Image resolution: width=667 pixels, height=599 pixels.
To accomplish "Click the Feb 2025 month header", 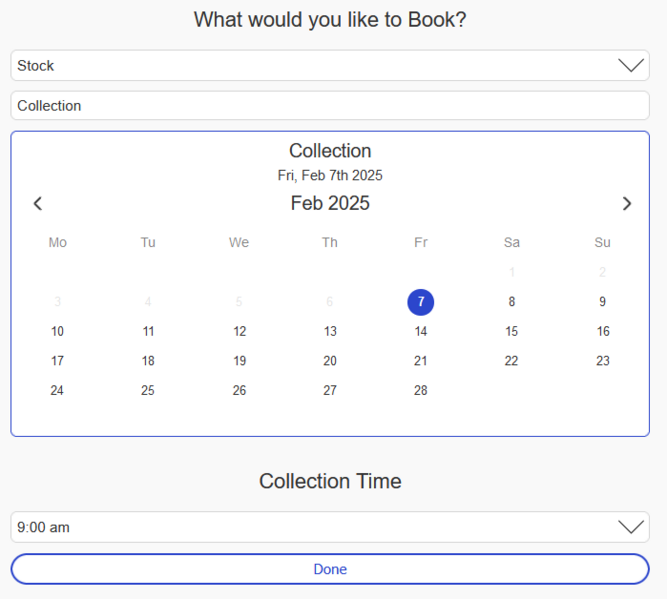I will pos(330,204).
